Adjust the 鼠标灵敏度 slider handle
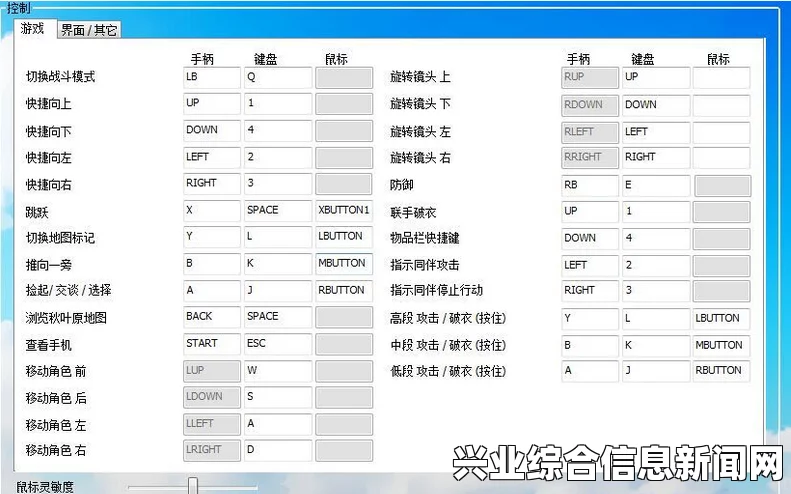791x494 pixels. (x=192, y=485)
